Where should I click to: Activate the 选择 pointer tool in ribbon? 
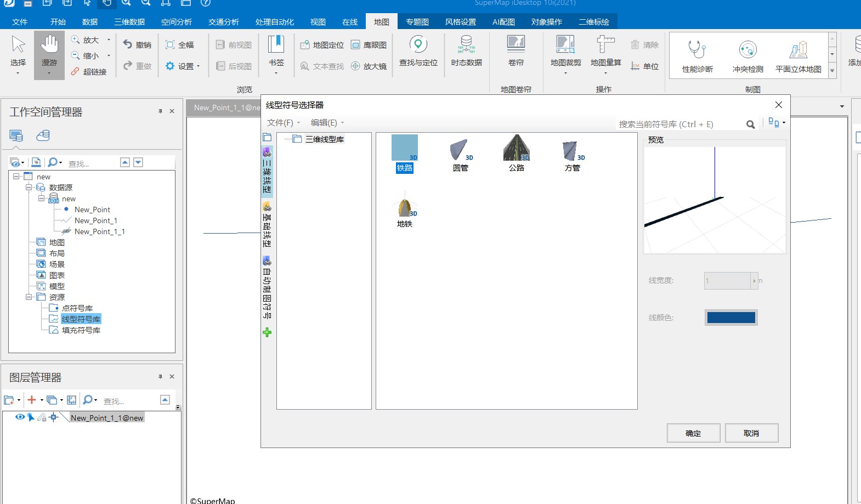point(18,55)
